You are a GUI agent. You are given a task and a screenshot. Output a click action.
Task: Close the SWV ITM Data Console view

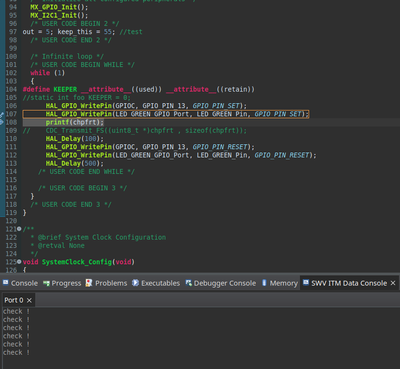(x=393, y=283)
